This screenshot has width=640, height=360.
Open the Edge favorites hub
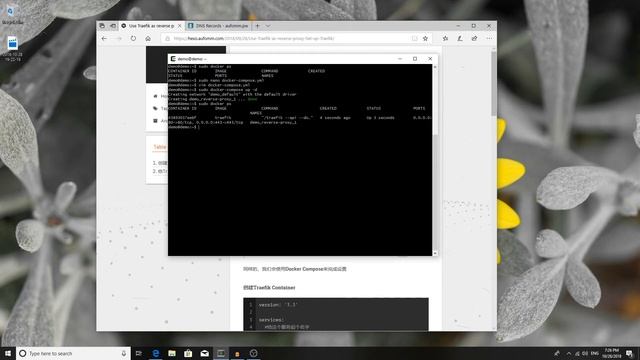pos(445,38)
